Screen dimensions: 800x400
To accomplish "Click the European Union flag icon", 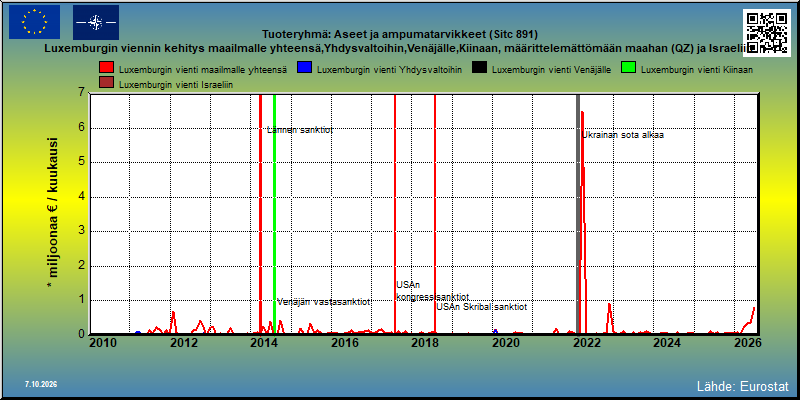I will pos(34,22).
